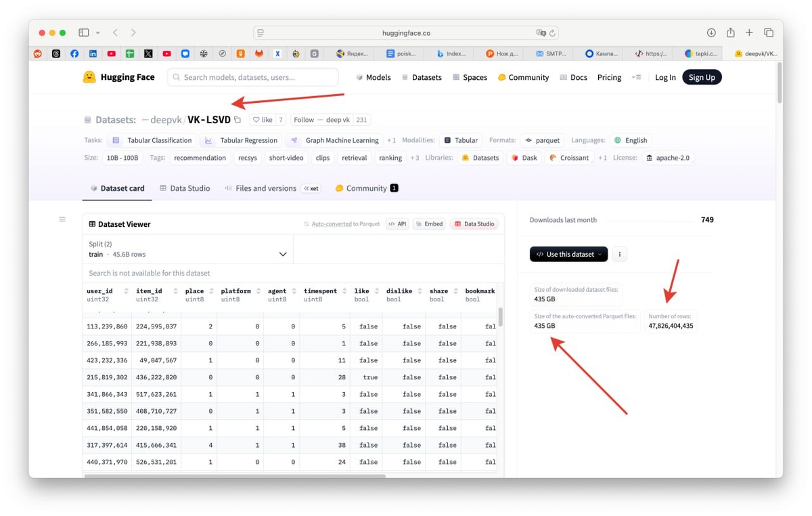Open the Pricing navigation item
This screenshot has height=516, width=812.
(609, 77)
